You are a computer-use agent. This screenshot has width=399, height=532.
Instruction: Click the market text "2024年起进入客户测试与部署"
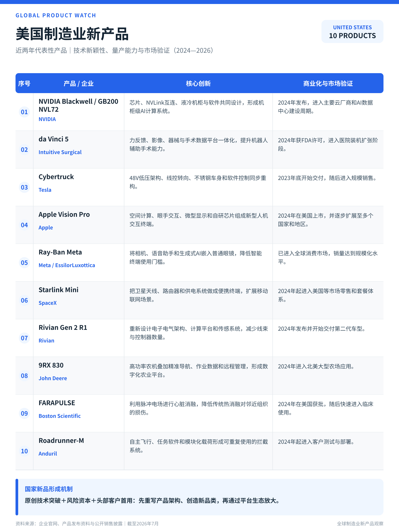coord(317,442)
